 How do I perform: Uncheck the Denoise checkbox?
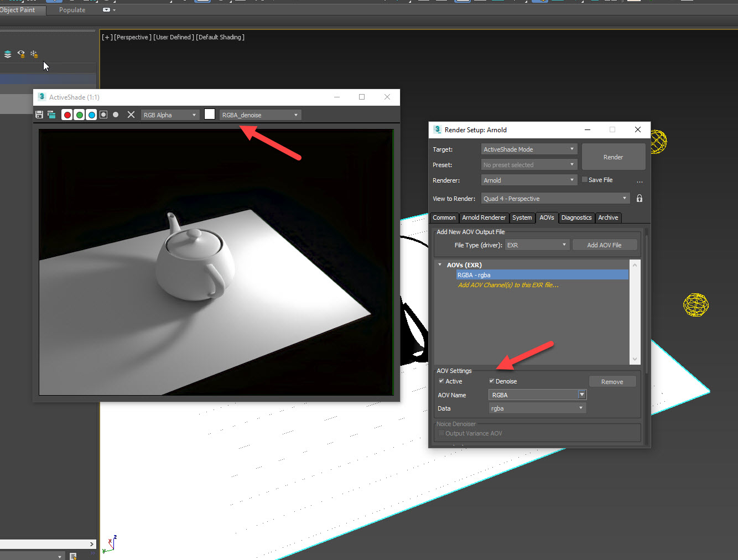pyautogui.click(x=491, y=381)
